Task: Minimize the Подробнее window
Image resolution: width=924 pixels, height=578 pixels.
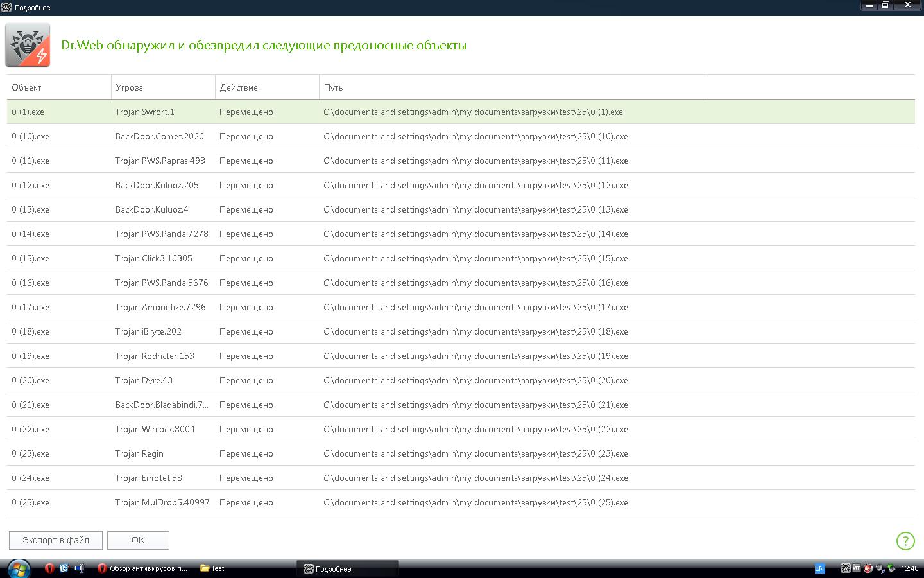Action: [869, 5]
